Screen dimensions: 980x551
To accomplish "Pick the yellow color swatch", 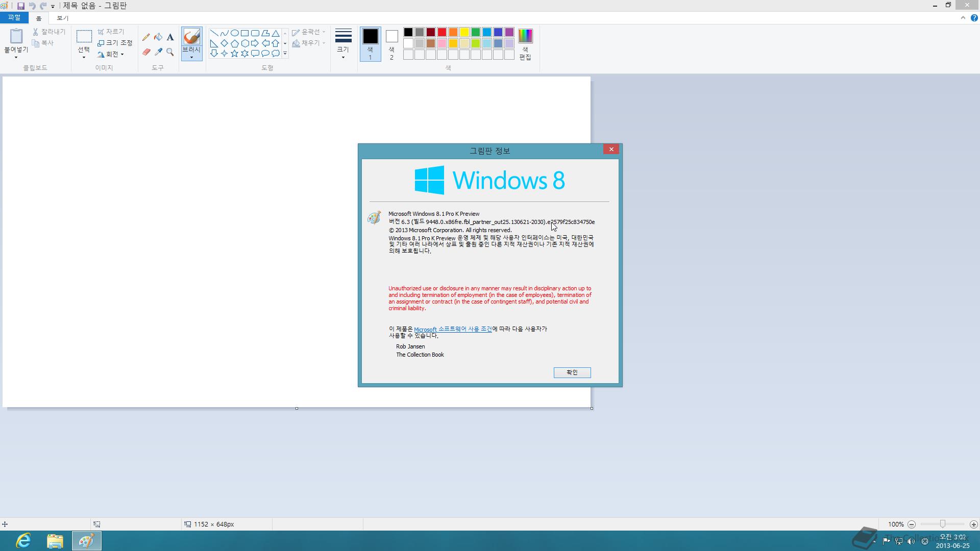I will (464, 32).
